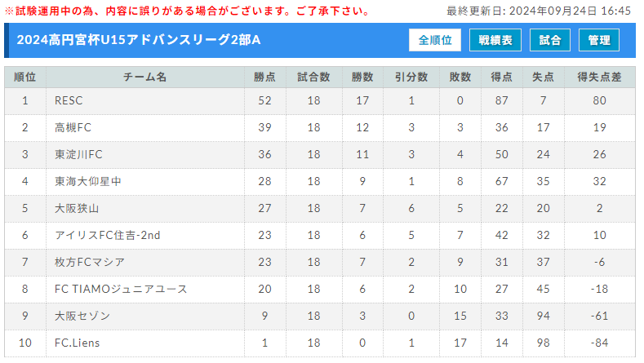This screenshot has height=363, width=644.
Task: Click the 試合数 column header
Action: tap(313, 77)
